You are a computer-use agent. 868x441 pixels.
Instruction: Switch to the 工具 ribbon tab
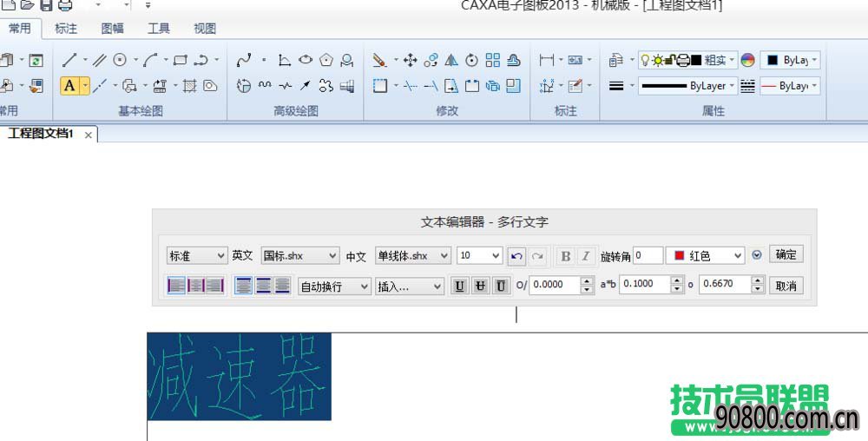[x=158, y=29]
